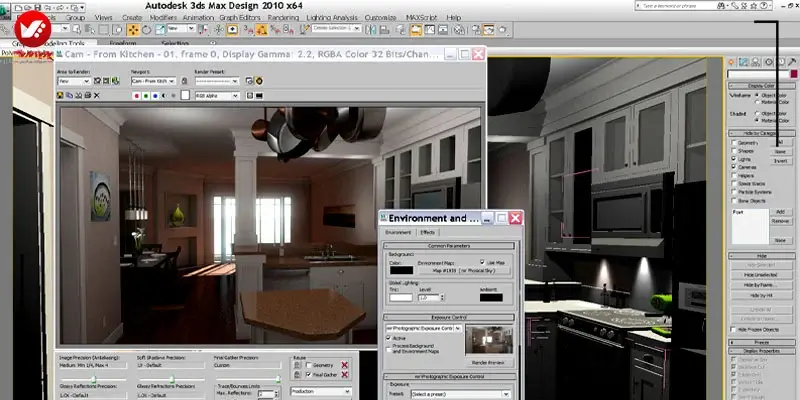Open the Rendering menu
The image size is (800, 400).
(283, 17)
